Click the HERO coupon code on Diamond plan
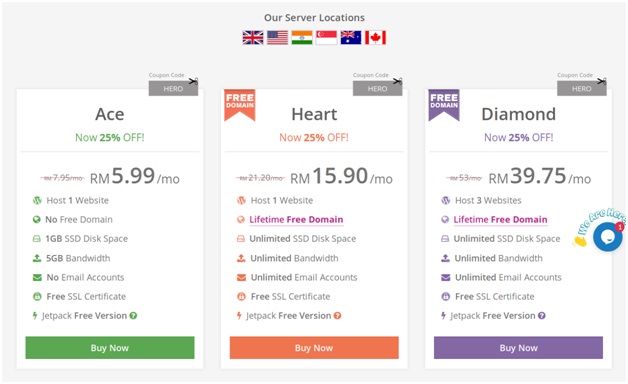 point(582,88)
